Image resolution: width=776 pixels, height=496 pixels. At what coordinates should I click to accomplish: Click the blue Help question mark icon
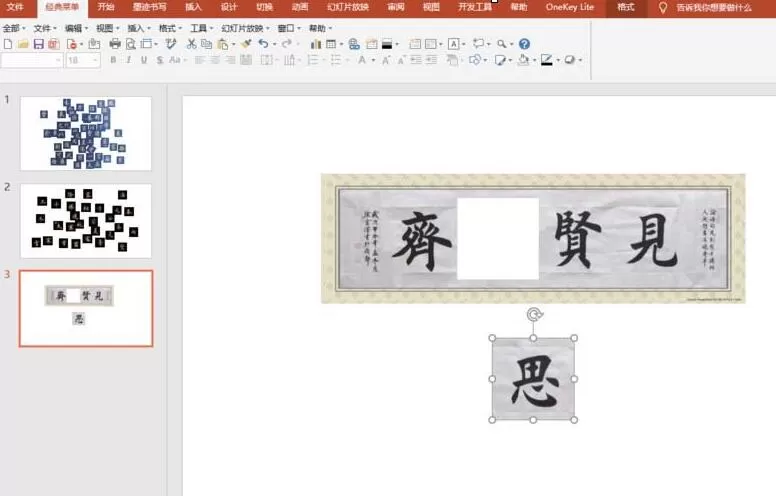click(524, 44)
